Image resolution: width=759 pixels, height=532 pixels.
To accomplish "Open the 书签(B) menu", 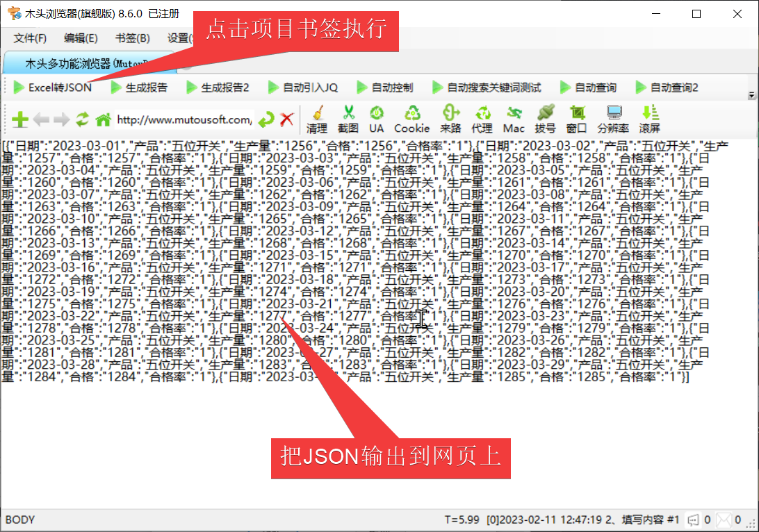I will tap(133, 38).
